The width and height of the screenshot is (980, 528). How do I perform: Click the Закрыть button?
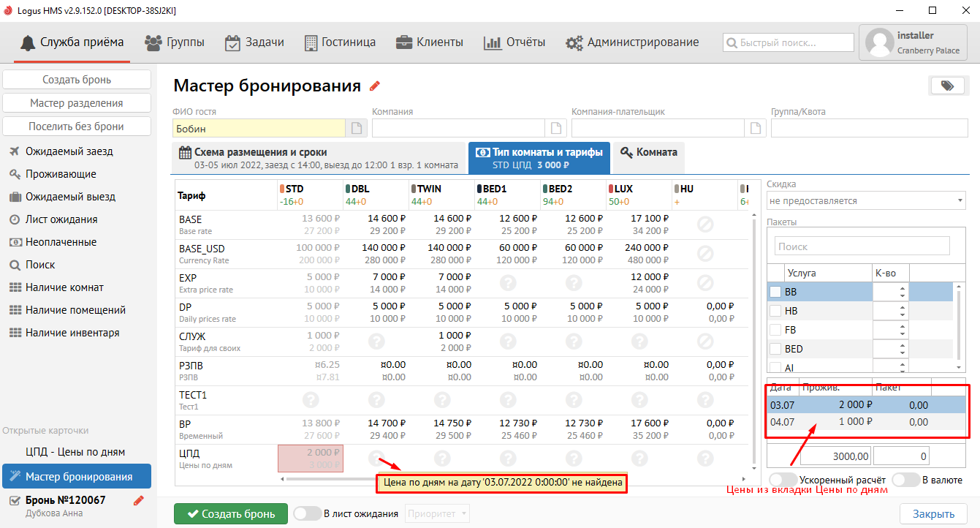click(933, 513)
